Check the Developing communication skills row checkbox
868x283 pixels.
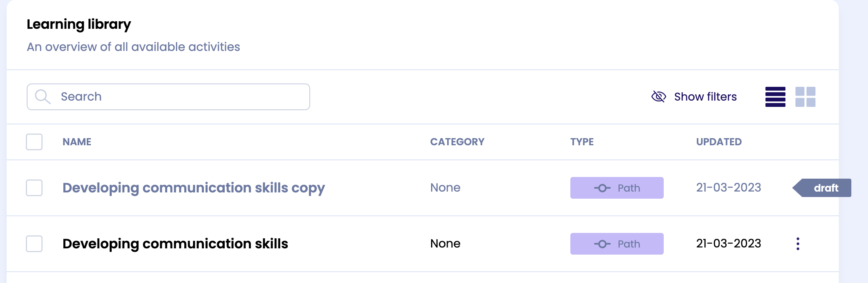click(x=34, y=244)
